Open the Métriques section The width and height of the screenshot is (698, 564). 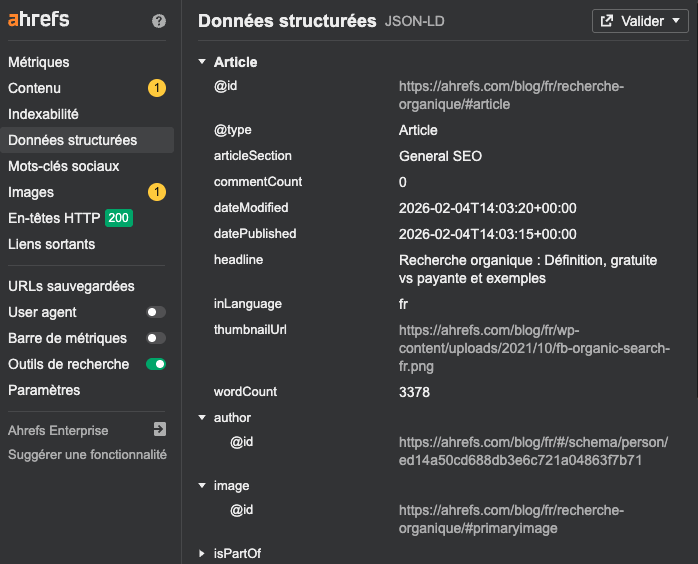pos(39,62)
